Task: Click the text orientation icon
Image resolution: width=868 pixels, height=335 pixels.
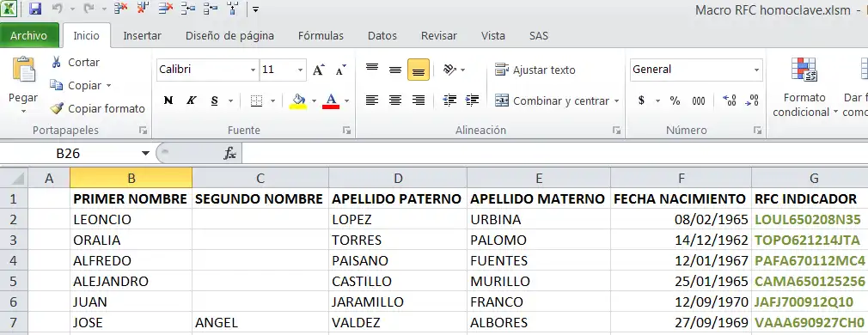Action: 450,70
